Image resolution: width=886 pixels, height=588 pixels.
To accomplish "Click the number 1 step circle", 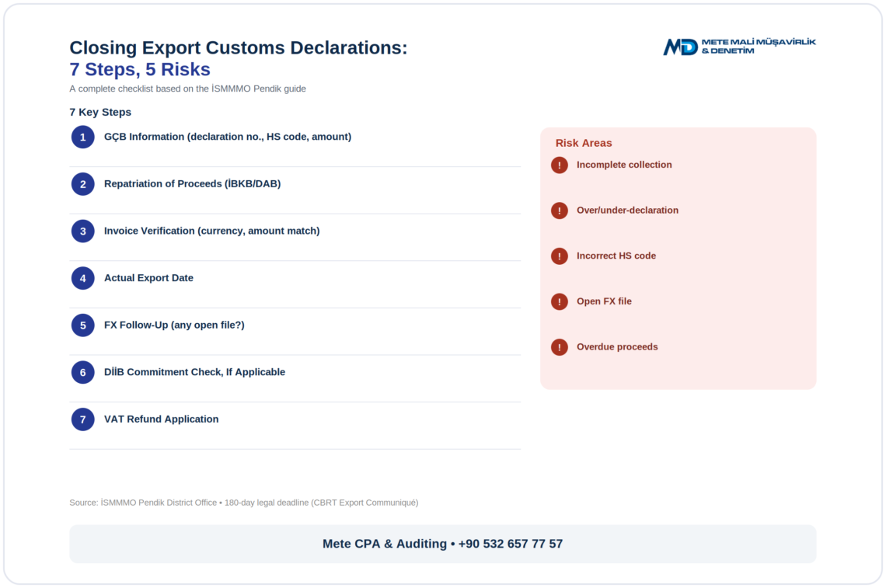I will coord(82,137).
